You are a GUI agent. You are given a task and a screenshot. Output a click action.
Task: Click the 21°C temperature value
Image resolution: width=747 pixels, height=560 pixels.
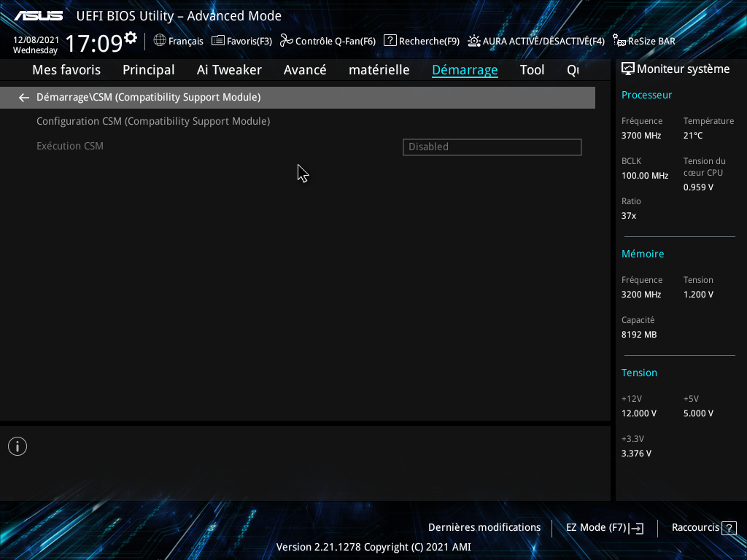tap(693, 136)
